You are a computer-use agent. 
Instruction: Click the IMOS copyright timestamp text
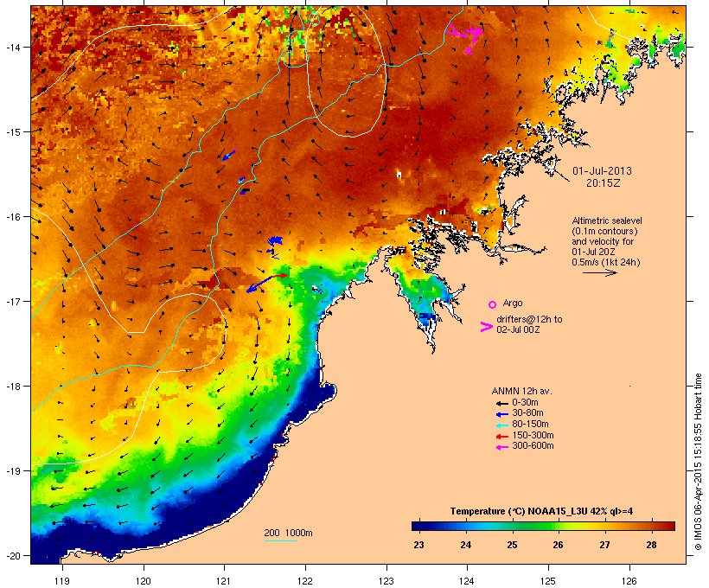pos(698,462)
